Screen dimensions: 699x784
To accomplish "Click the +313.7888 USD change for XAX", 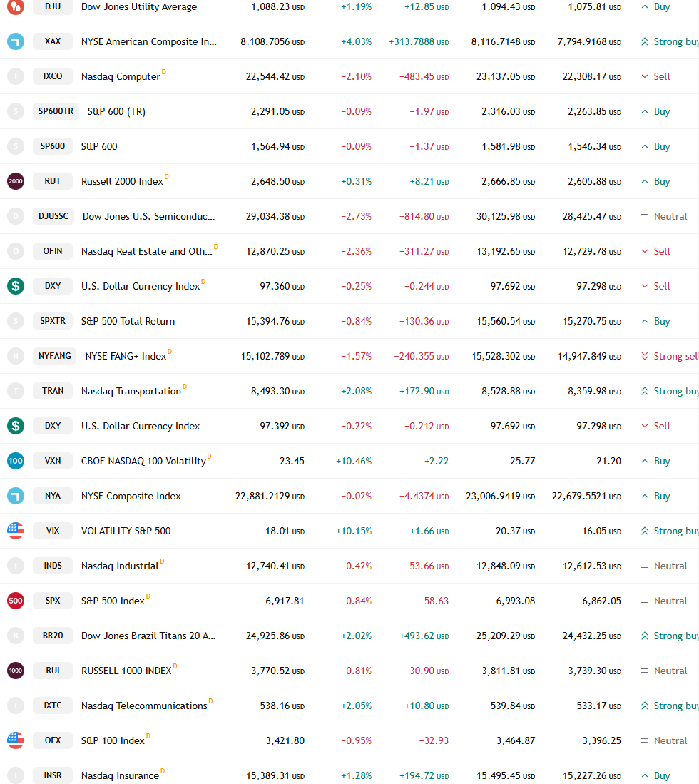I will [x=419, y=41].
